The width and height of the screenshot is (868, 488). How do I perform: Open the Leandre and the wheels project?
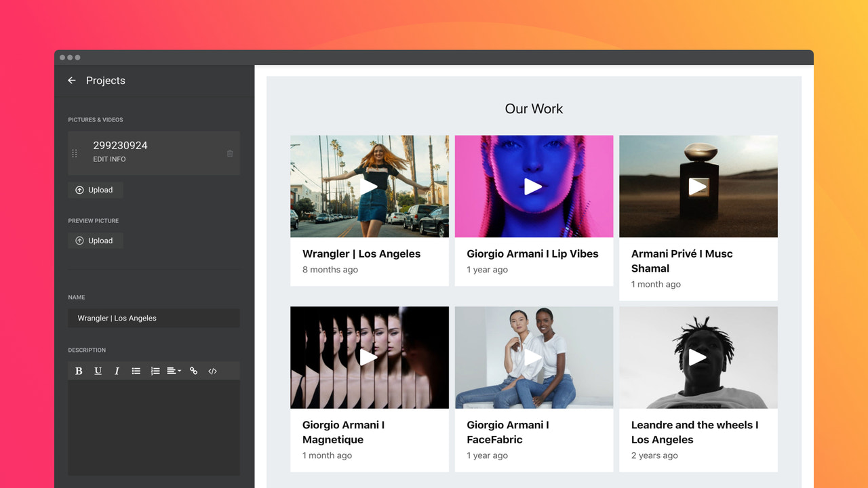click(698, 357)
